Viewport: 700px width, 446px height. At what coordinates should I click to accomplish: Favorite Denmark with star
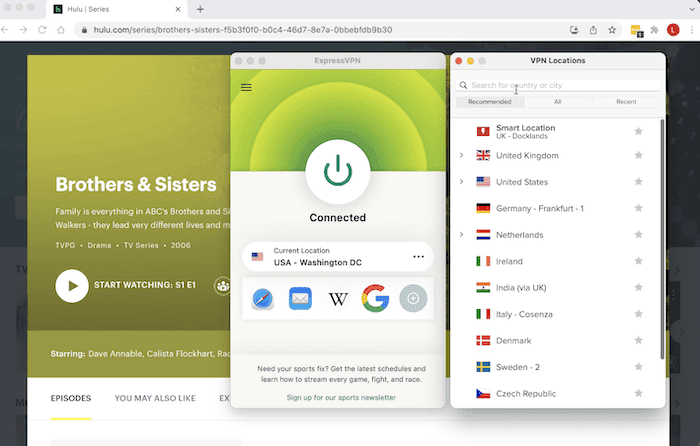(x=638, y=340)
